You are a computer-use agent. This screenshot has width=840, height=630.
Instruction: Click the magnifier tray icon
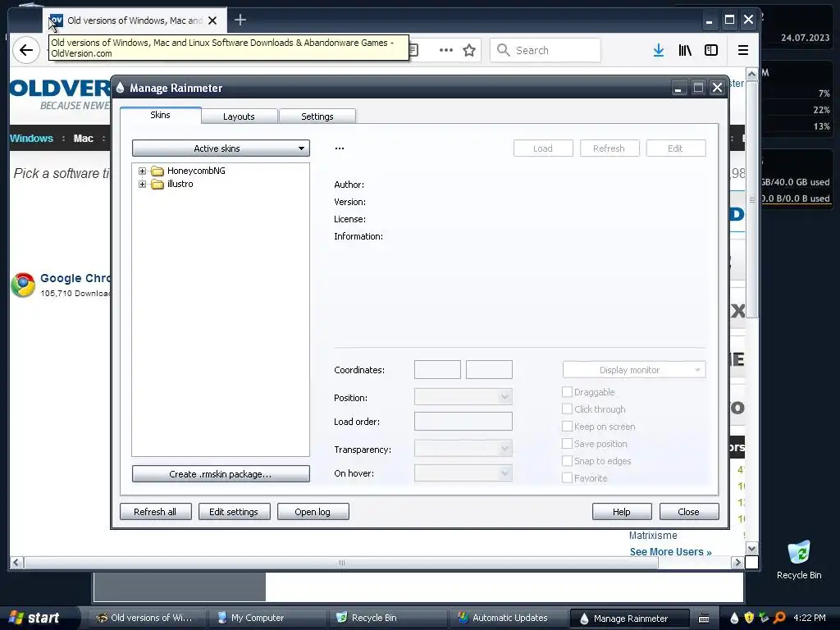coord(779,618)
